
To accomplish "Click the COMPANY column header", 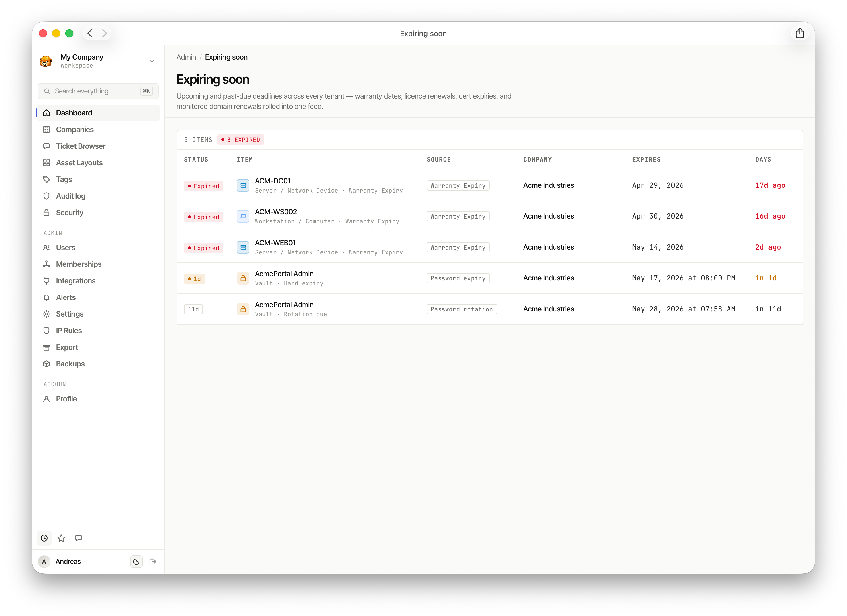I will click(x=538, y=159).
